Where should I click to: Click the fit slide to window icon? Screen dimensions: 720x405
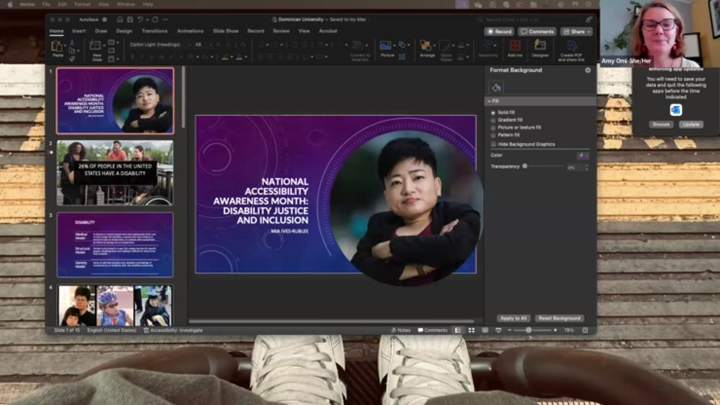pos(585,330)
